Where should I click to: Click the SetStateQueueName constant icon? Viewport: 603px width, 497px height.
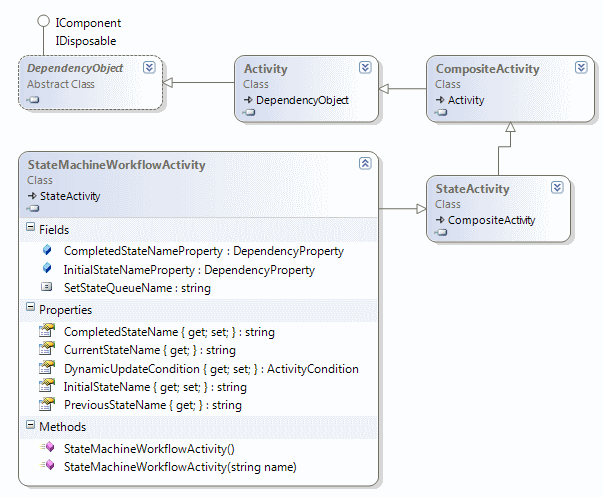pyautogui.click(x=46, y=287)
